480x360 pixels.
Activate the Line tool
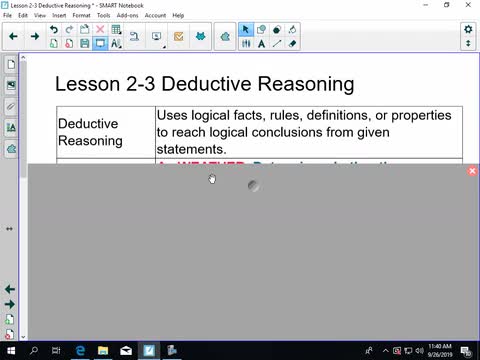pos(277,44)
